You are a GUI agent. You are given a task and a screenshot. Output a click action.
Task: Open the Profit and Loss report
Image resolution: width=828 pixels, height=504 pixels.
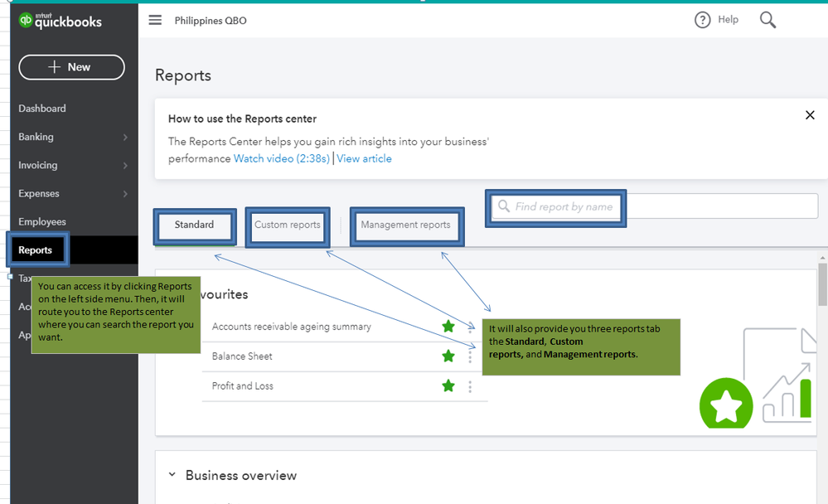242,385
